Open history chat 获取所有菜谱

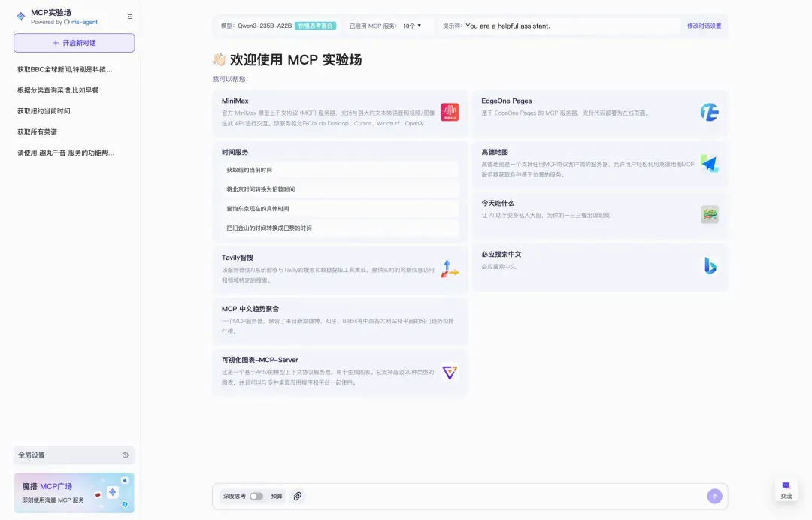tap(37, 132)
